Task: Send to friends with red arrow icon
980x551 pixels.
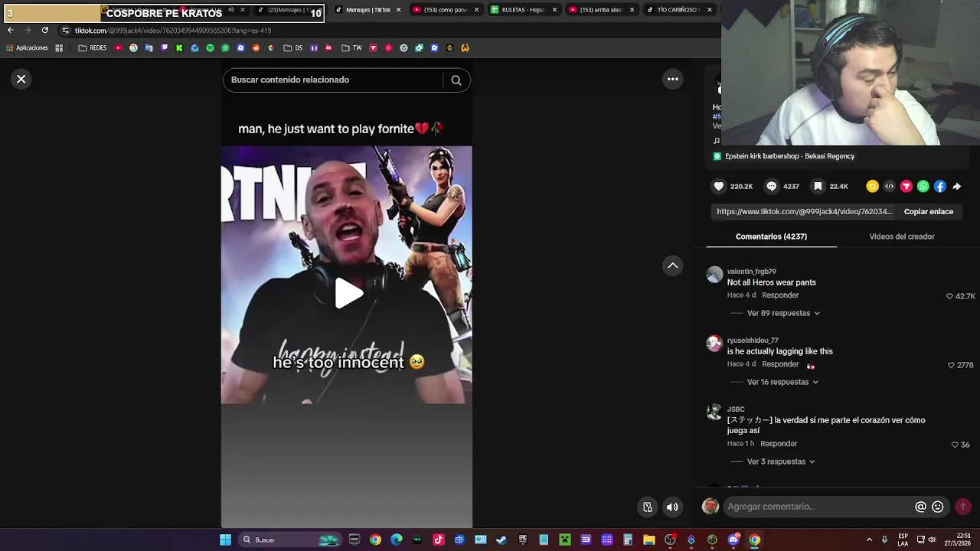Action: (906, 186)
